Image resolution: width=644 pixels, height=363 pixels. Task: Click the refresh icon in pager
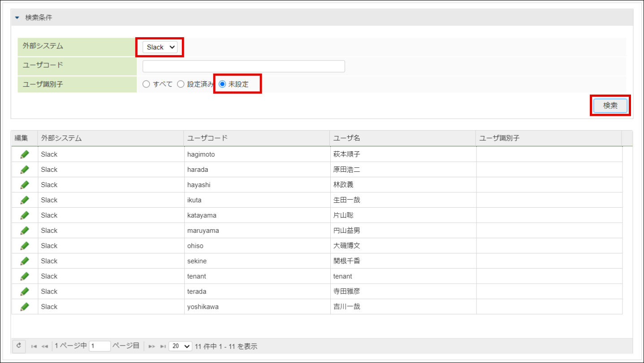click(19, 346)
